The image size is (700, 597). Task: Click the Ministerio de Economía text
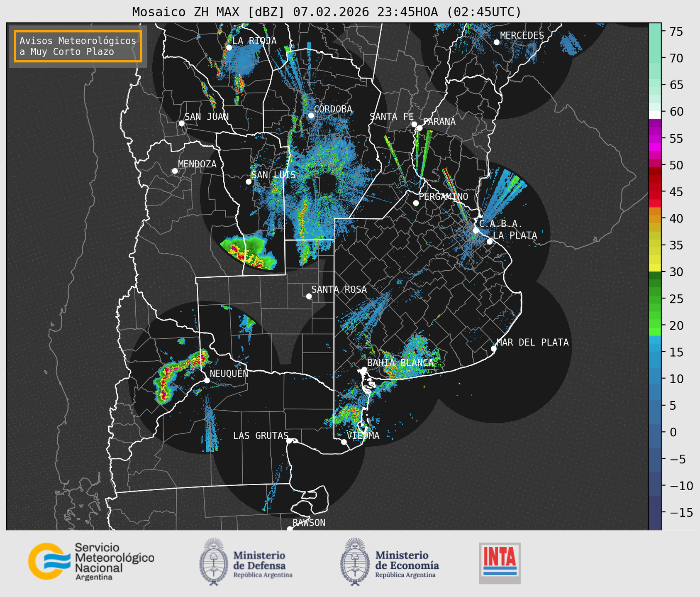(x=407, y=564)
